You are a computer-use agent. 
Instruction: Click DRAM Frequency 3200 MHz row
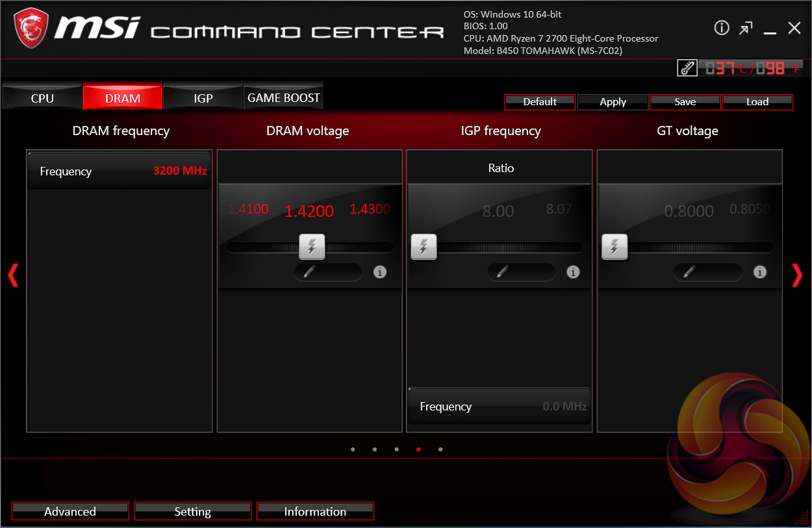(x=120, y=171)
